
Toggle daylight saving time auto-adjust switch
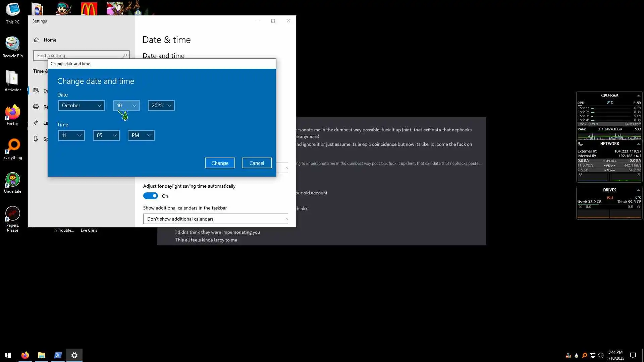tap(150, 196)
